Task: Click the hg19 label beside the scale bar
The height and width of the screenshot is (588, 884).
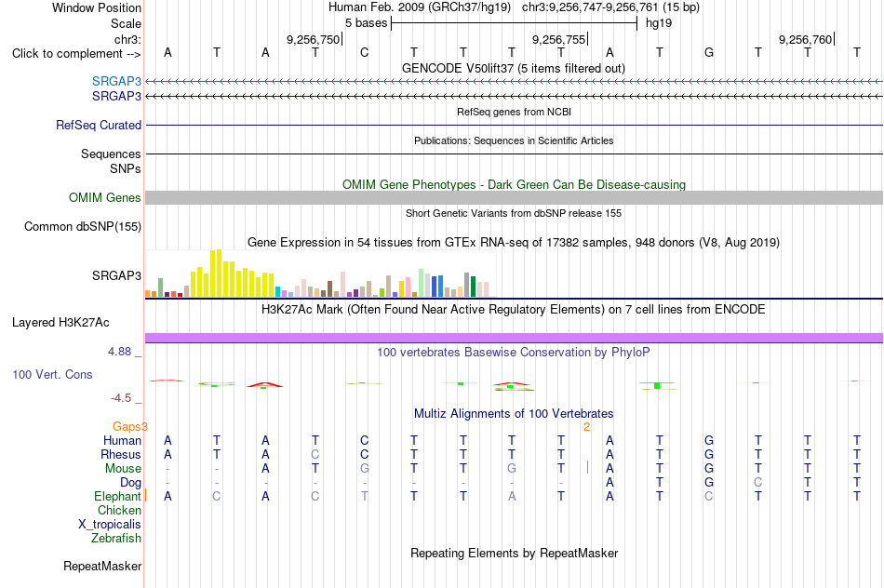Action: pyautogui.click(x=659, y=23)
